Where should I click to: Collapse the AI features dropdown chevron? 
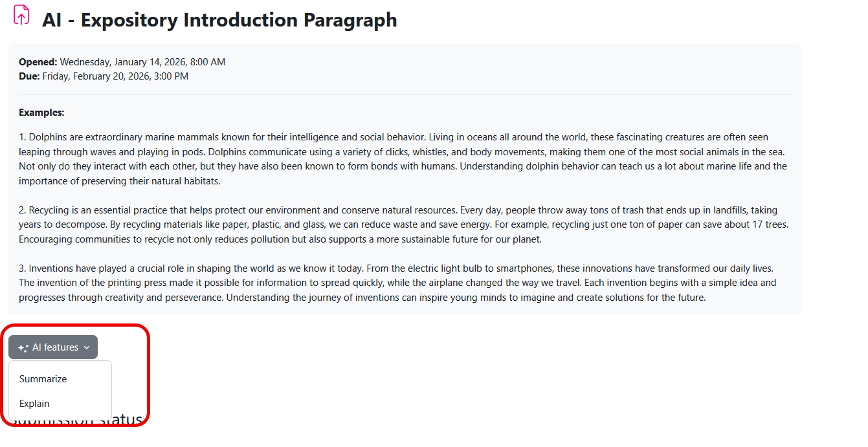tap(87, 348)
